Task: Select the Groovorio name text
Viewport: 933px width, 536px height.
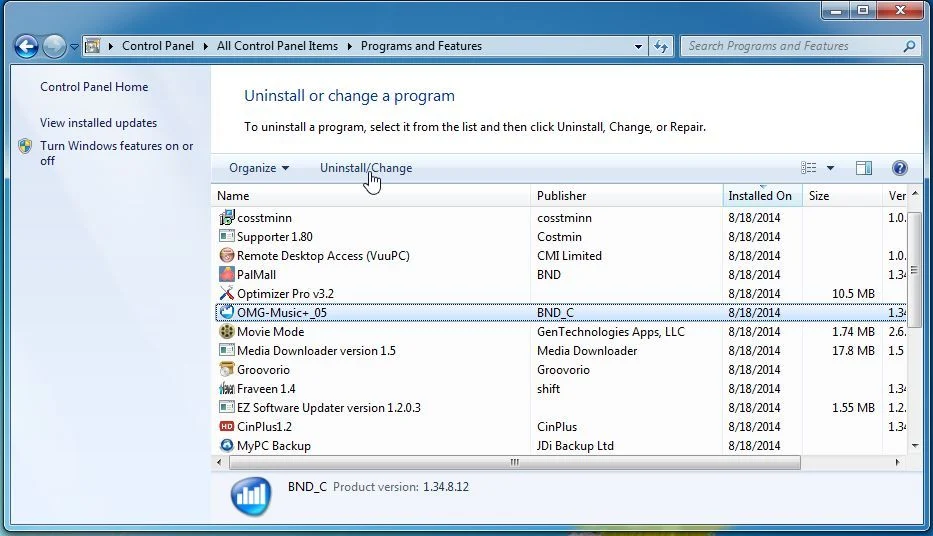Action: pyautogui.click(x=263, y=370)
